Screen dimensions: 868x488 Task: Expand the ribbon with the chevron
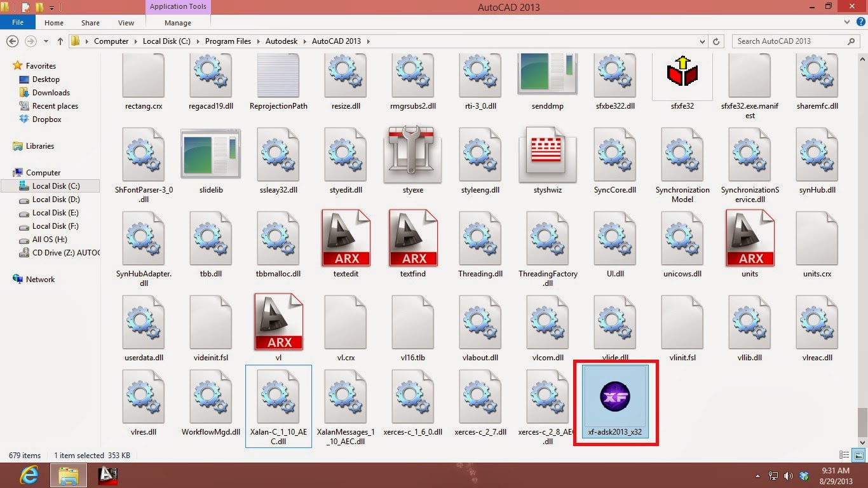(848, 22)
